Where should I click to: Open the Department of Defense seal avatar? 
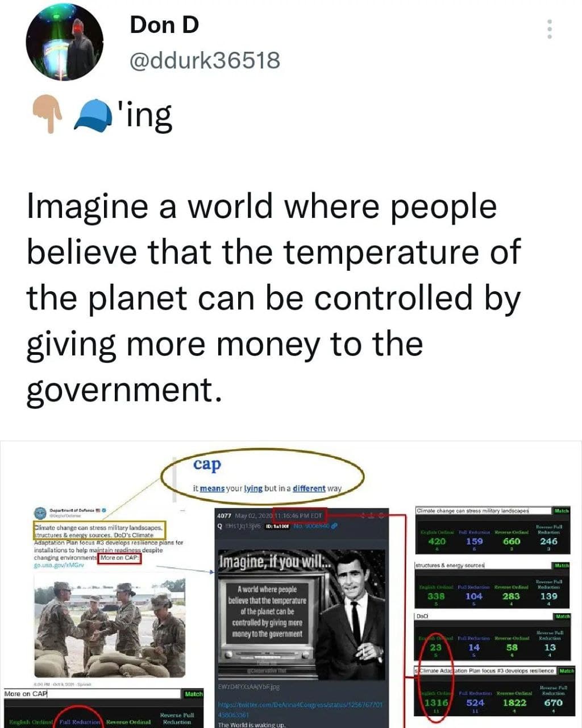click(x=41, y=512)
